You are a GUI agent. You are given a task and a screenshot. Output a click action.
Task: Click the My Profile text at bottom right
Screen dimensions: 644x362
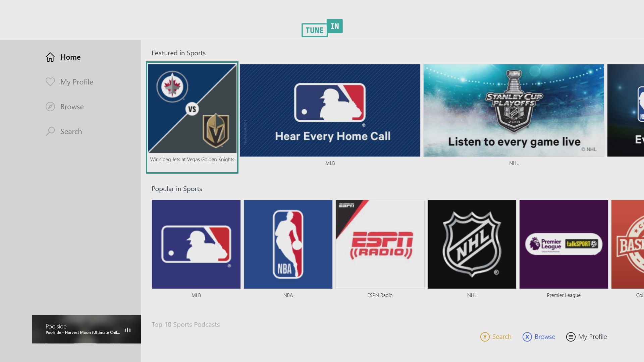click(x=592, y=337)
